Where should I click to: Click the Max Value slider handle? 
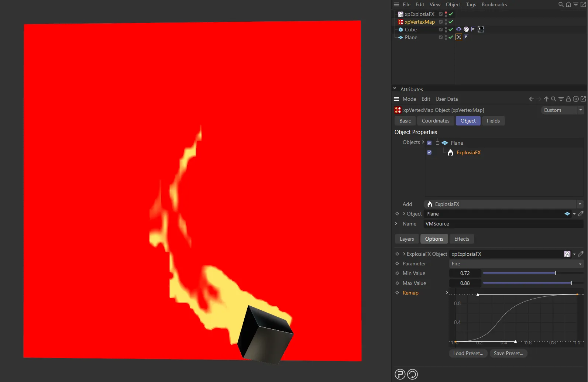click(571, 283)
